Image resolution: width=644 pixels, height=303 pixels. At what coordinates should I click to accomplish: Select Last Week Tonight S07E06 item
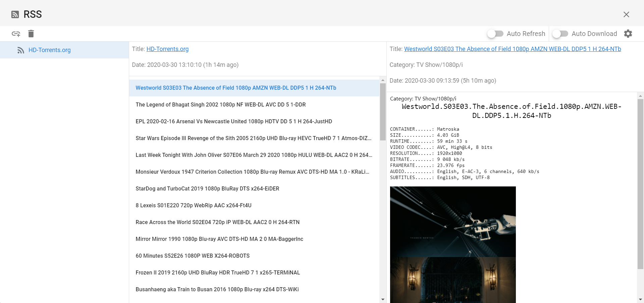tap(254, 155)
